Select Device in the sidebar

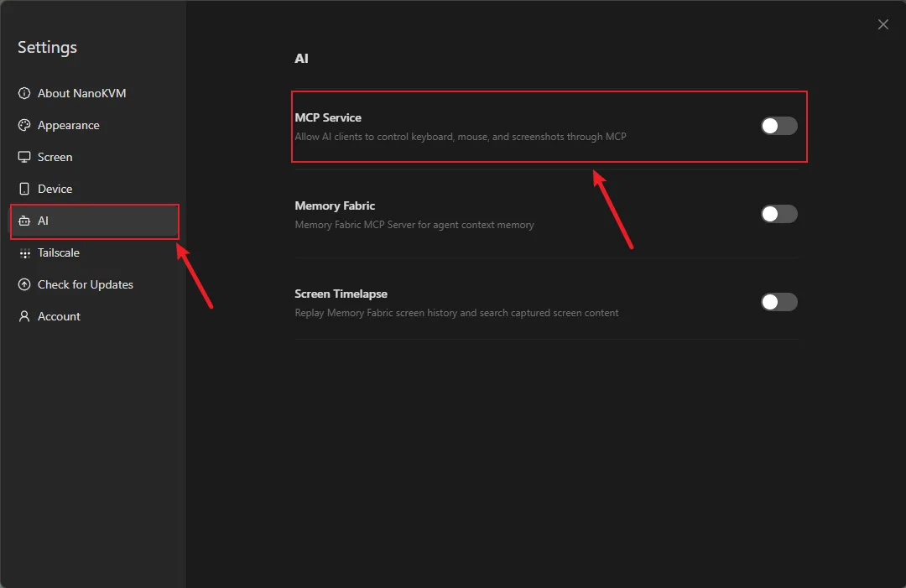(x=55, y=189)
